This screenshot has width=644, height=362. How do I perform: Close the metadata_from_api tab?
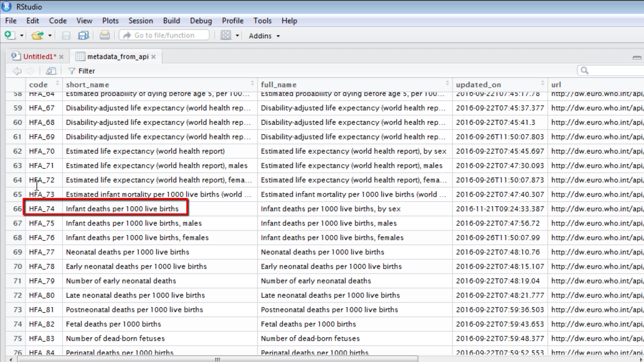click(153, 57)
